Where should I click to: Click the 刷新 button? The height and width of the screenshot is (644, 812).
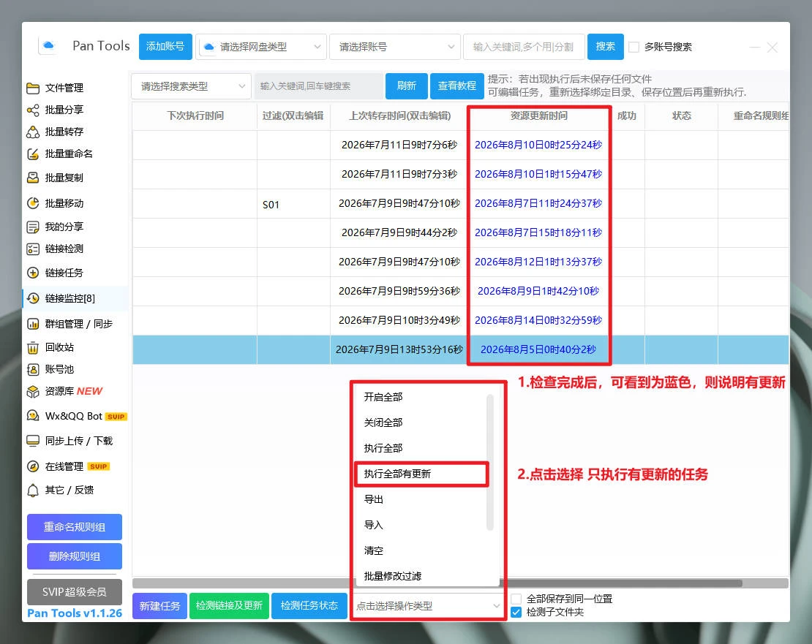point(407,86)
